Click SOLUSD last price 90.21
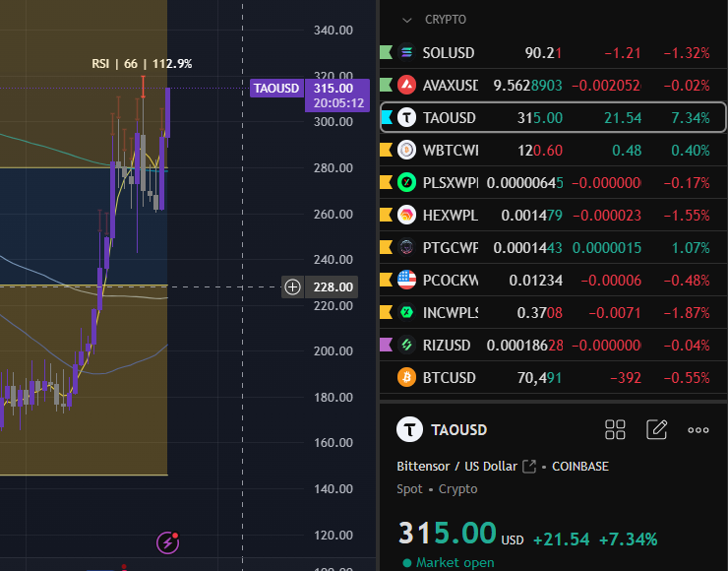Image resolution: width=728 pixels, height=571 pixels. [543, 53]
